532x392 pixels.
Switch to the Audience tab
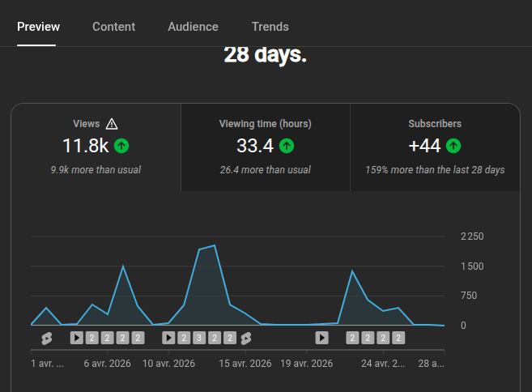pyautogui.click(x=193, y=27)
